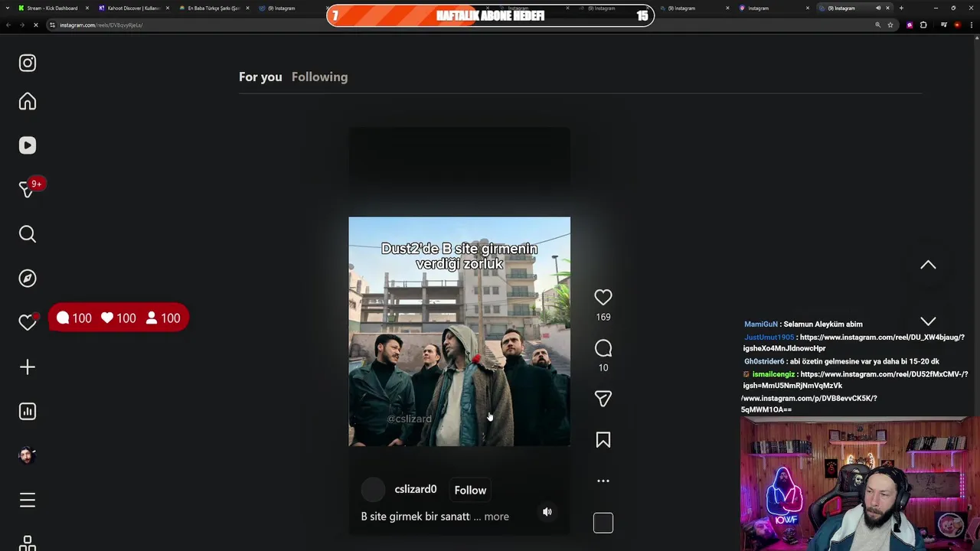The height and width of the screenshot is (551, 980).
Task: Go to Home in Instagram sidebar
Action: pyautogui.click(x=28, y=102)
